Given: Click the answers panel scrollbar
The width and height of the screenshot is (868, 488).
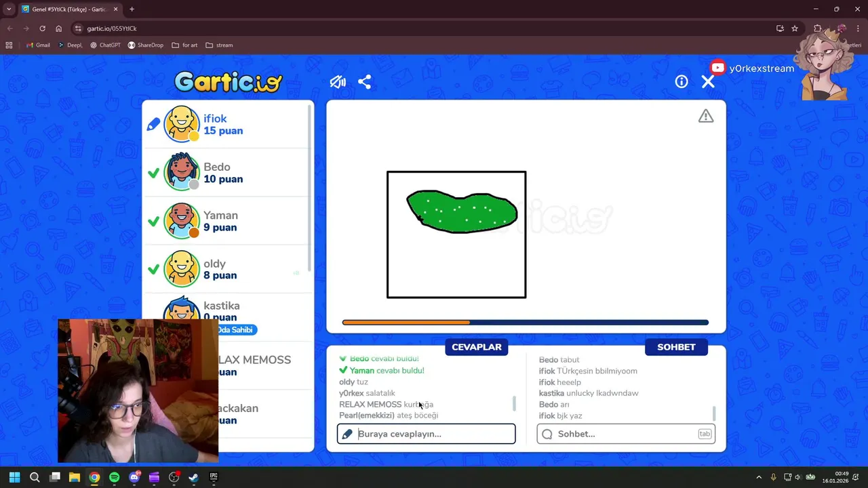Looking at the screenshot, I should point(514,403).
